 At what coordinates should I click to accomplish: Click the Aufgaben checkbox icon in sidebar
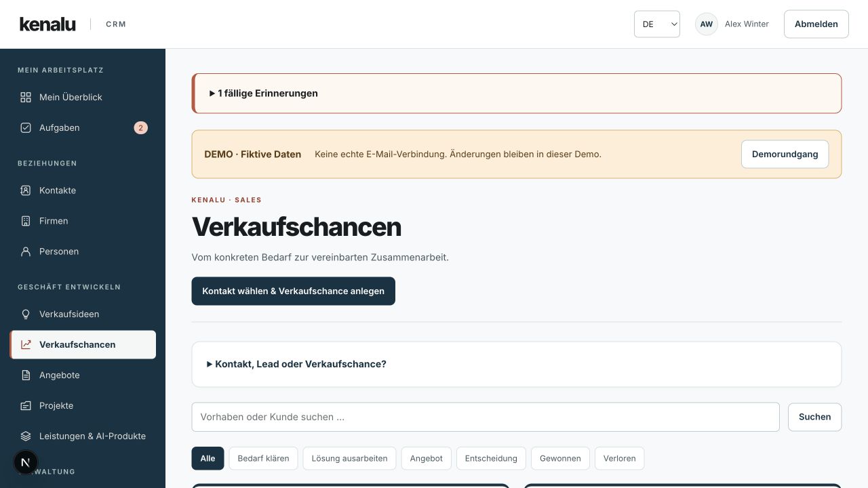(26, 127)
